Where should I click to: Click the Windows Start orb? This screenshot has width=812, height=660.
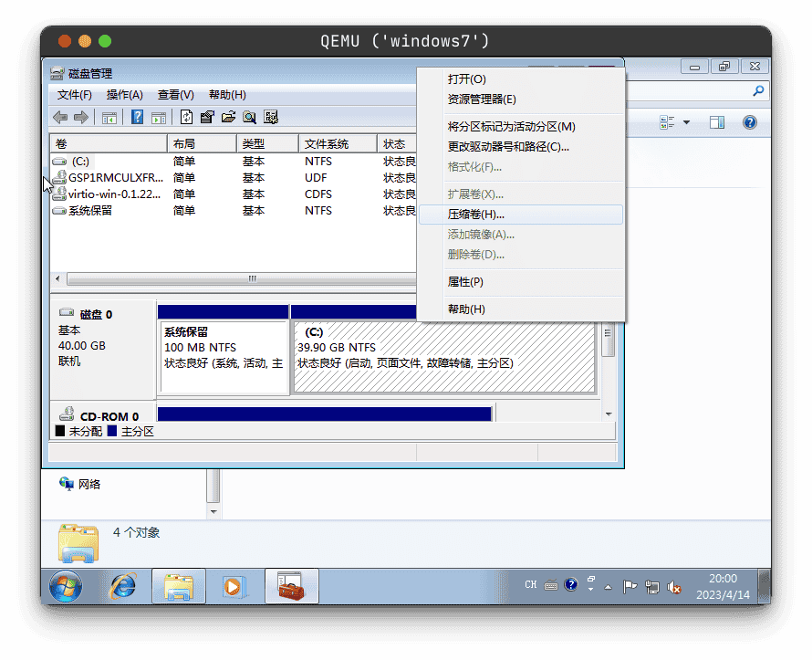point(66,586)
